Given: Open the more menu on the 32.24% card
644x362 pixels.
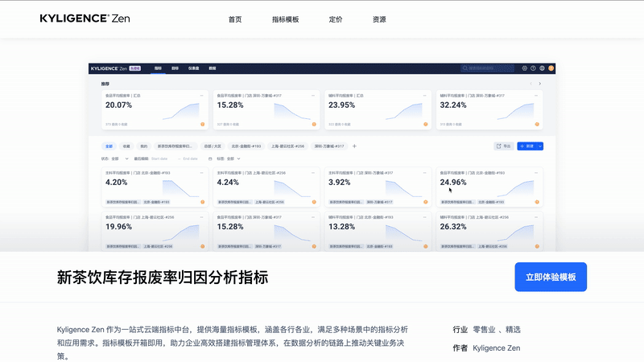Looking at the screenshot, I should [x=536, y=96].
